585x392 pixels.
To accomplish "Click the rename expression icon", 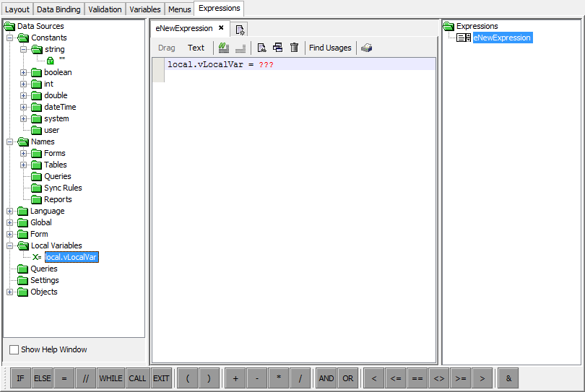I will (x=261, y=48).
